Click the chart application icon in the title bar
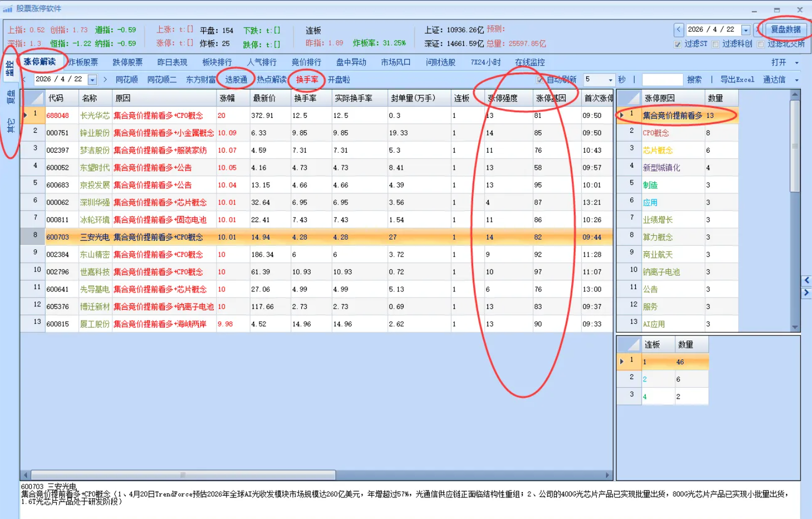 click(x=9, y=9)
